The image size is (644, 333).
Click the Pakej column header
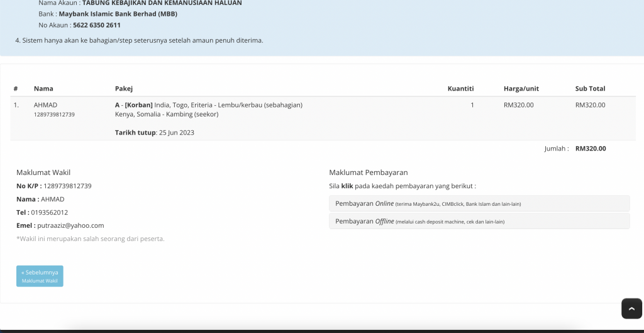coord(124,88)
